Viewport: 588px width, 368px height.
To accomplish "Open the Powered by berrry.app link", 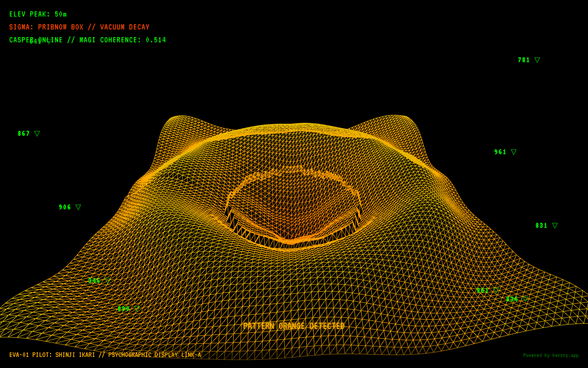I will click(550, 355).
